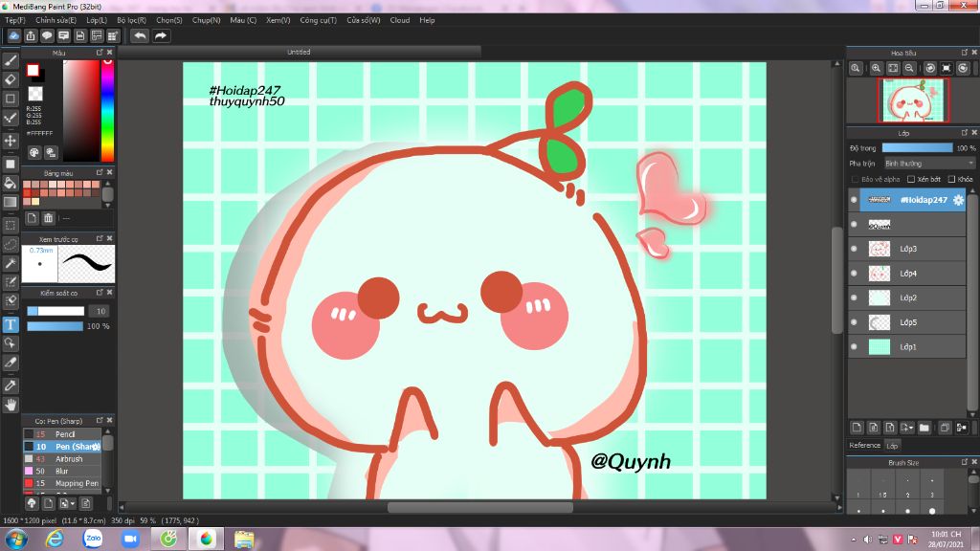Zoom out using navigator magnifier minus
The width and height of the screenshot is (980, 551).
[x=909, y=68]
